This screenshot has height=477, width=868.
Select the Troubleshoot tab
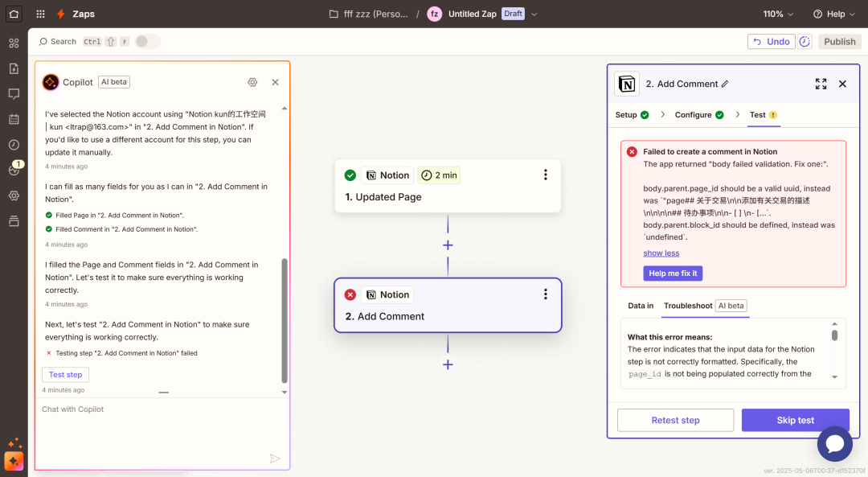tap(706, 306)
